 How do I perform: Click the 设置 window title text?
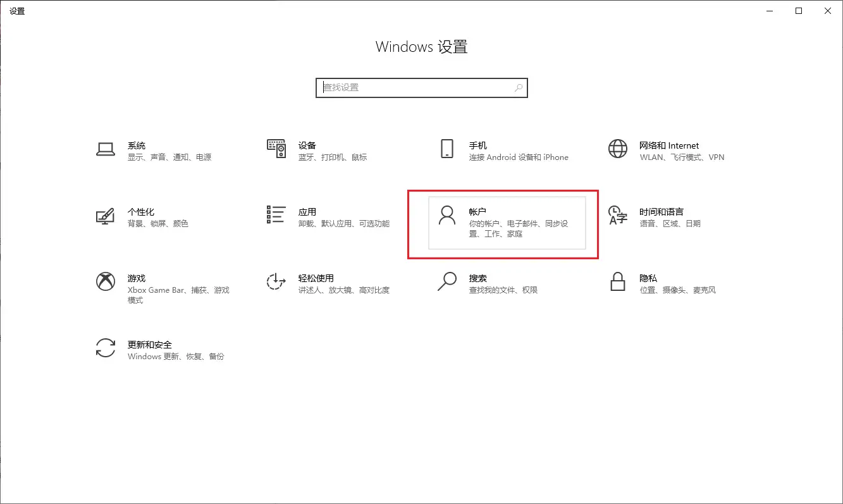pos(17,11)
